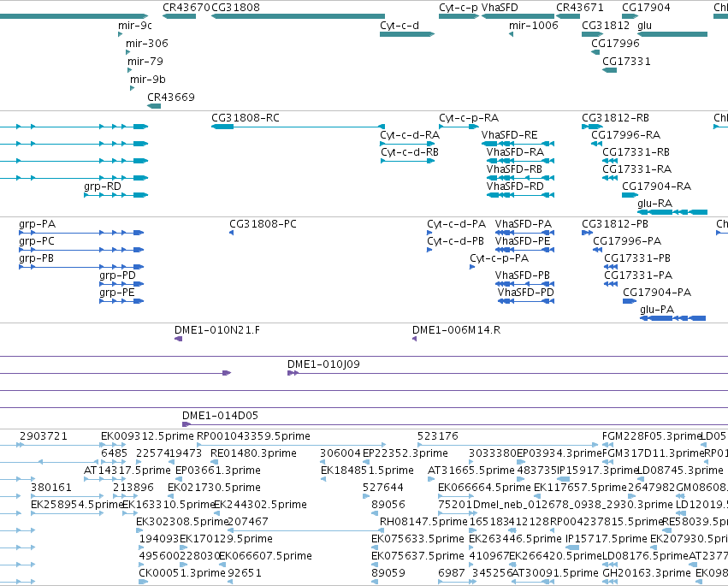Open the CG17904-PA protein label

pyautogui.click(x=657, y=293)
